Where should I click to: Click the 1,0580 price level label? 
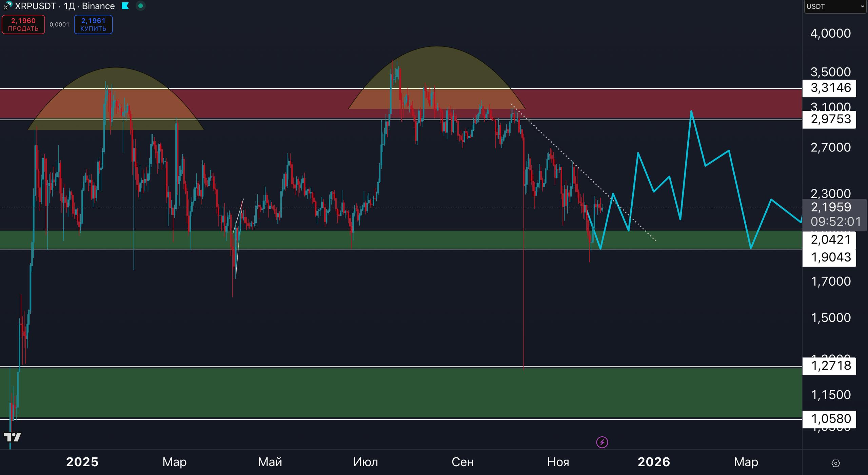click(830, 419)
